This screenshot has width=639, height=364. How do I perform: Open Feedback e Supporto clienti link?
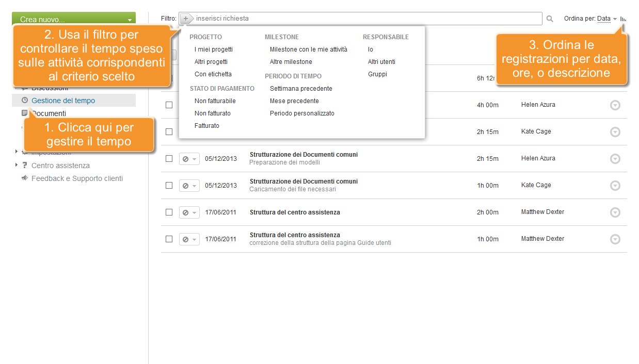[77, 178]
